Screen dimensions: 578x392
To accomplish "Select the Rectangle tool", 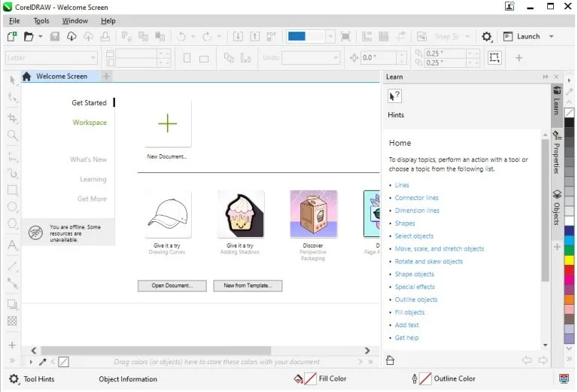I will click(x=12, y=190).
